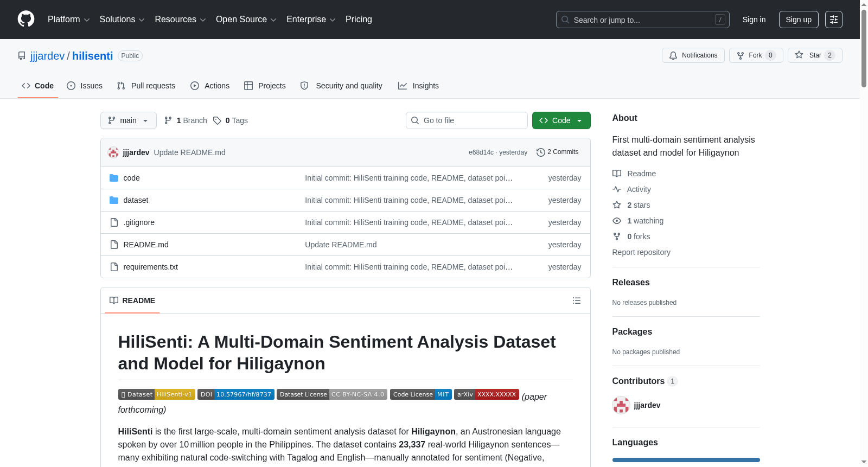Viewport: 868px width, 467px height.
Task: Open the .gitignore file
Action: (x=139, y=222)
